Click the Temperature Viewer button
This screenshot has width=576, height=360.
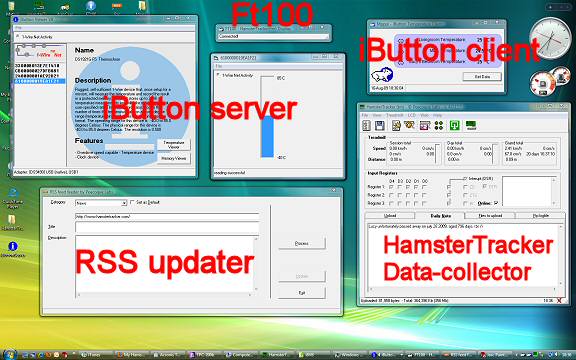point(173,144)
